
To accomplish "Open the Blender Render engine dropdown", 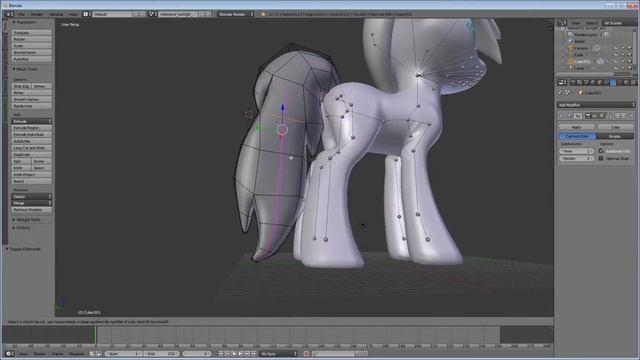I will tap(236, 14).
